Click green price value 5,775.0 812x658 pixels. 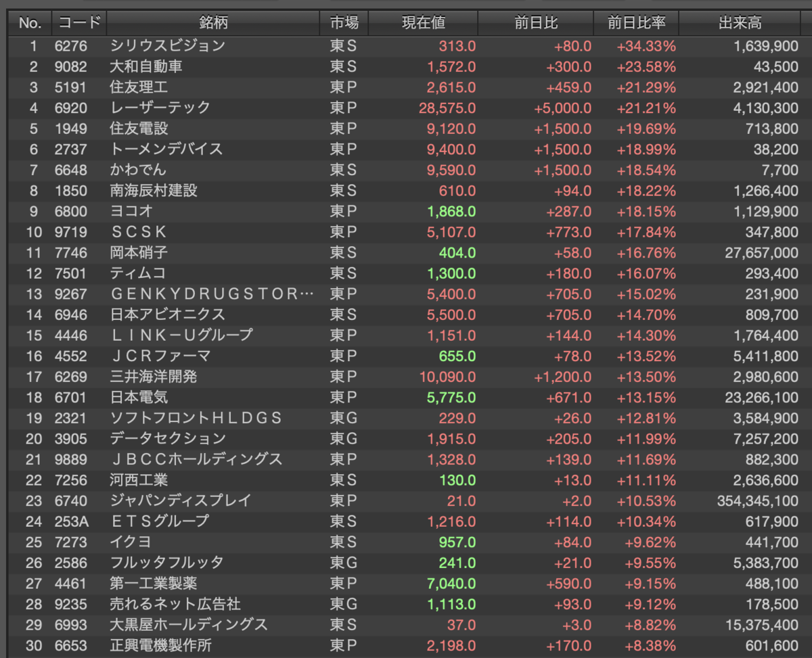[451, 397]
